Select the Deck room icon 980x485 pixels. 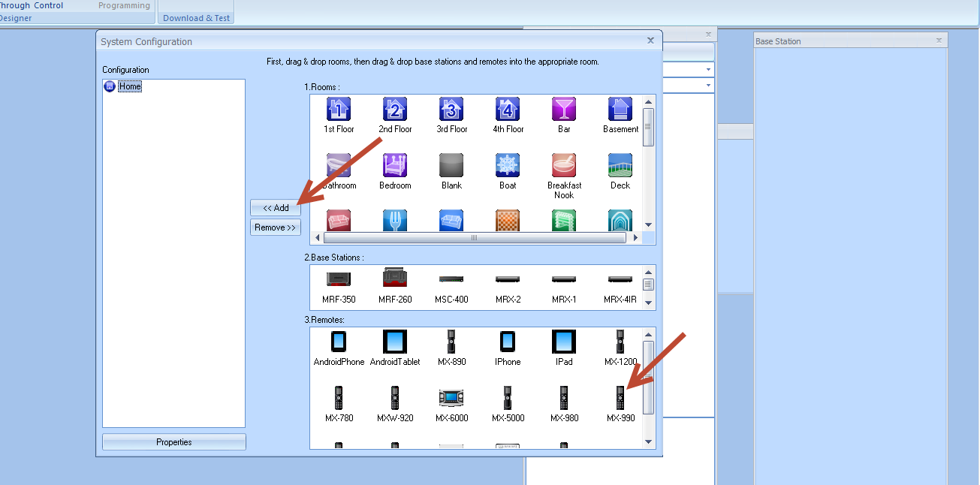click(620, 166)
